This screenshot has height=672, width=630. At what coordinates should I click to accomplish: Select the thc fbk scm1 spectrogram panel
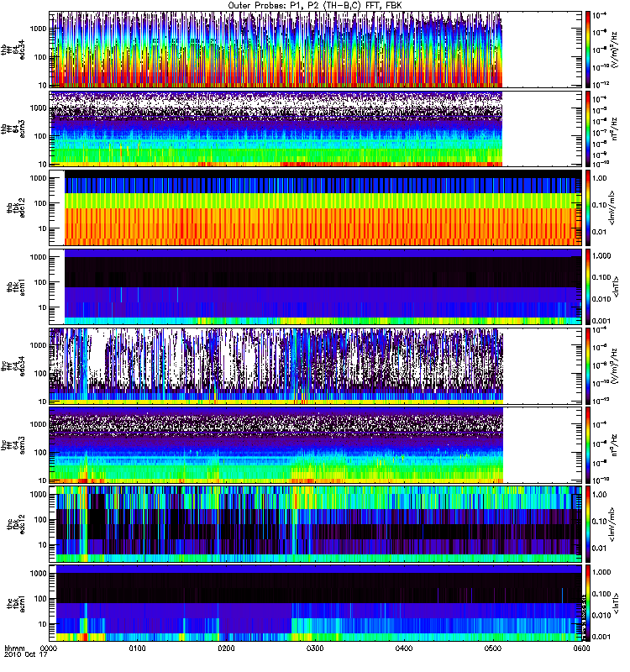pyautogui.click(x=315, y=603)
